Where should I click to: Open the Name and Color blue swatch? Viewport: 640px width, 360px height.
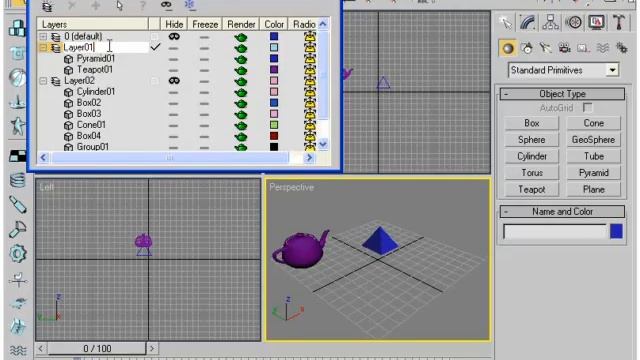coord(616,231)
